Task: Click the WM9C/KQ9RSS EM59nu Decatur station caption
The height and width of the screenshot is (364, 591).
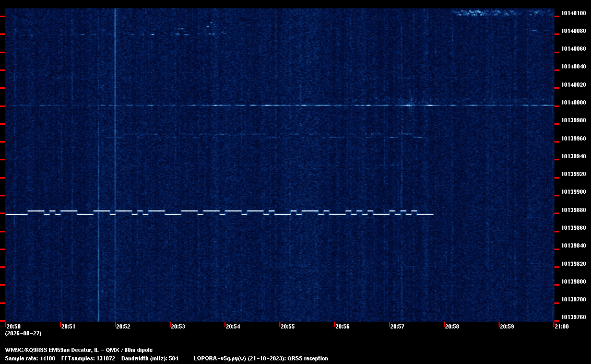Action: [x=79, y=350]
